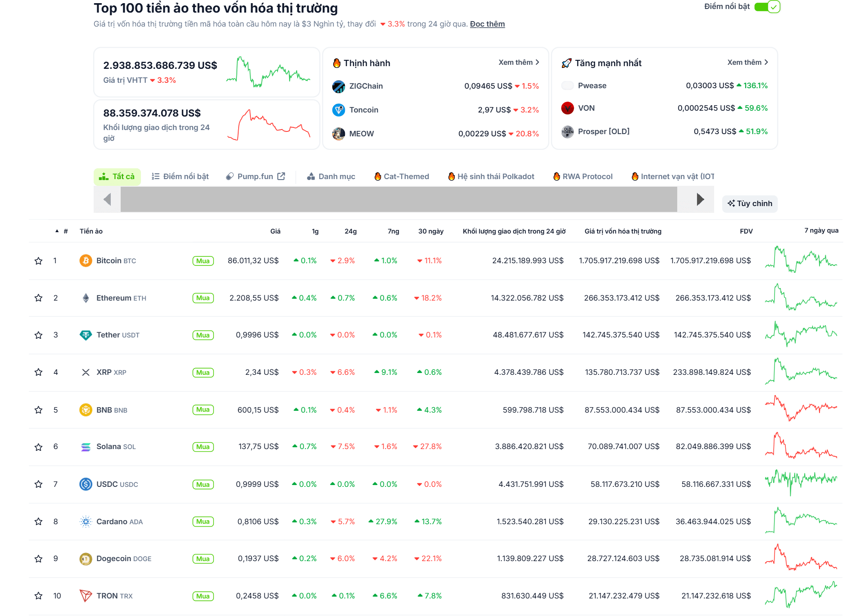Switch to Điểm nổi bật tab
This screenshot has width=865, height=616.
point(180,176)
